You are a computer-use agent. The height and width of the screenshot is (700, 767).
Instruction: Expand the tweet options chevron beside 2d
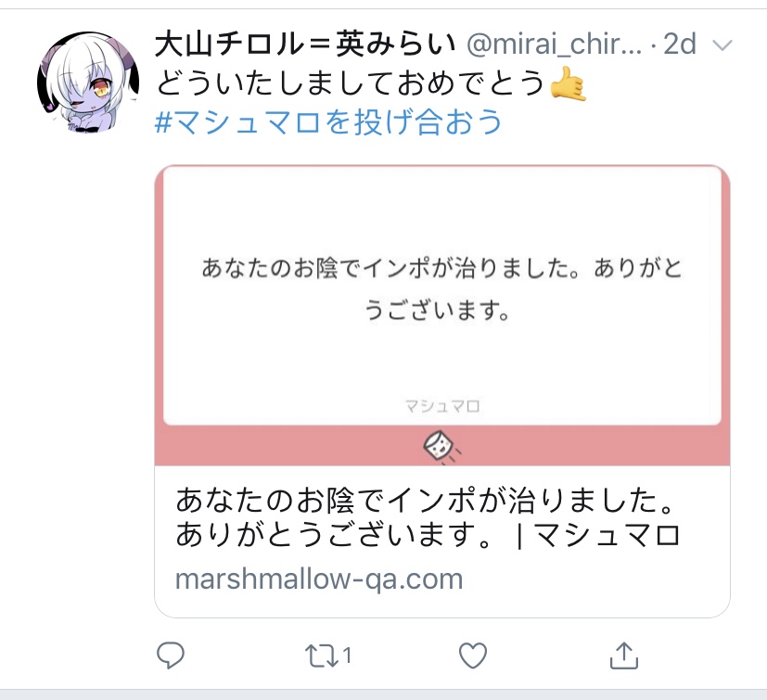coord(722,45)
